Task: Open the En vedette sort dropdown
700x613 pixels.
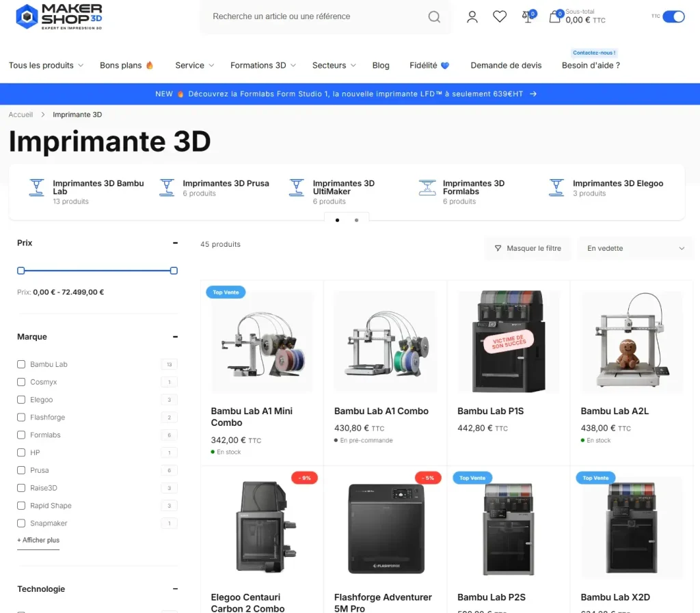Action: pyautogui.click(x=636, y=249)
